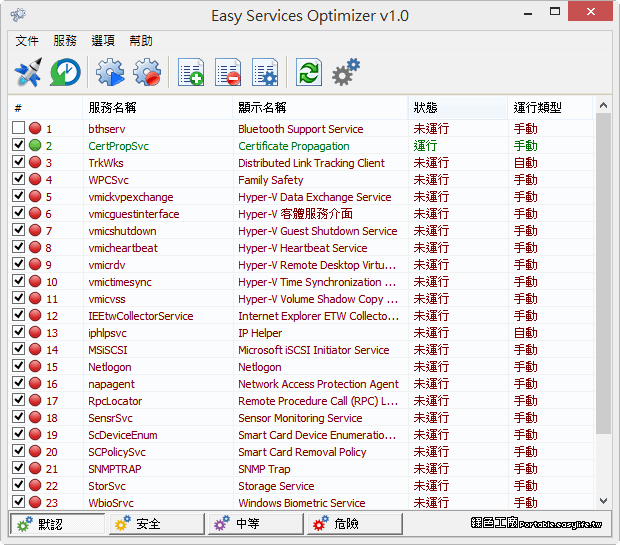
Task: Open the 服務 menu
Action: pos(65,40)
